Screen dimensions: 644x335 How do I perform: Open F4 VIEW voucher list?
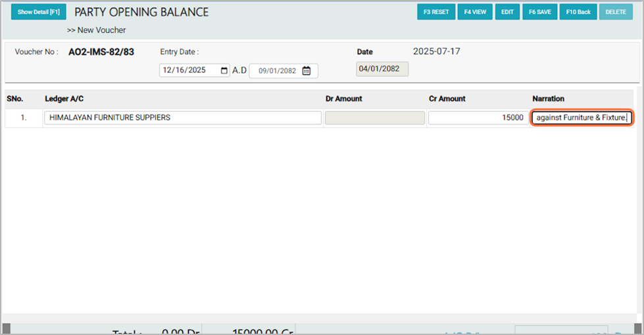(475, 13)
